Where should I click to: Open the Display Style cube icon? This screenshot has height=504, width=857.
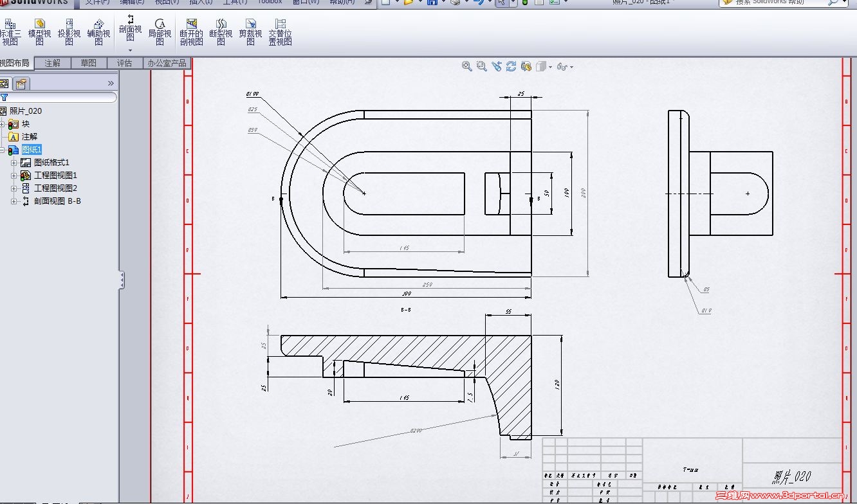point(541,66)
